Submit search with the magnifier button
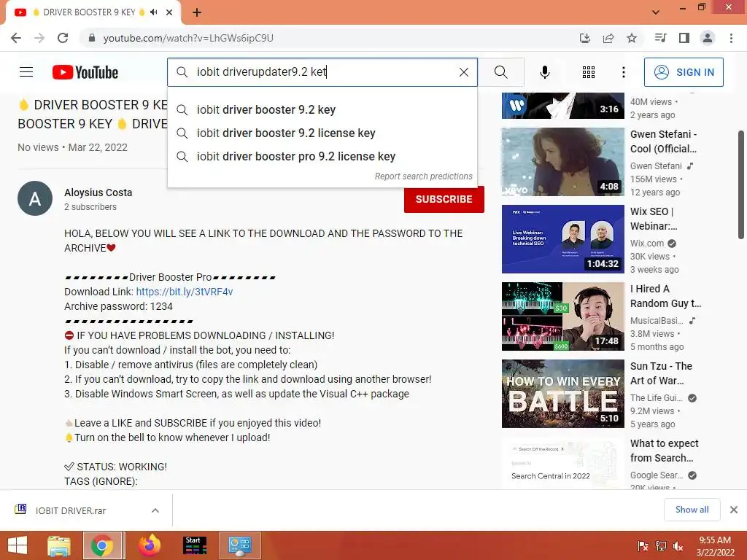Viewport: 747px width, 560px height. 500,72
